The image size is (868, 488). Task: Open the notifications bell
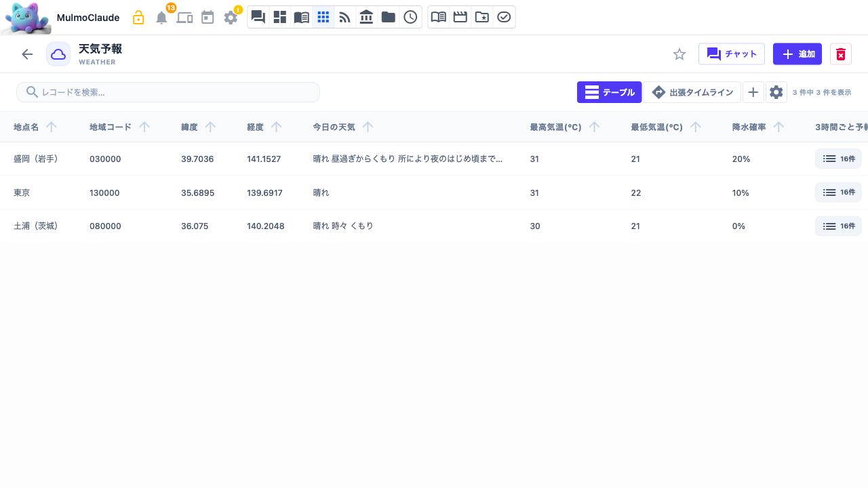(161, 18)
